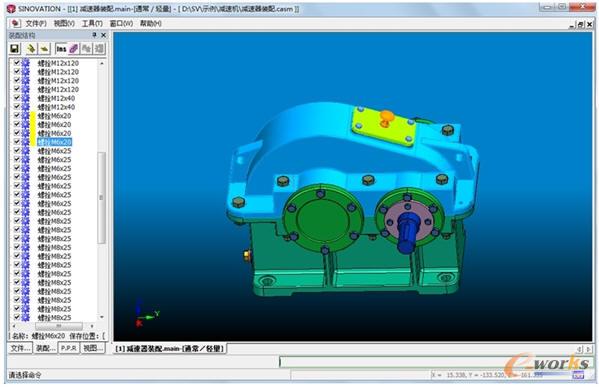599x387 pixels.
Task: Click the vertical scrollbar thumb in tree
Action: [102, 198]
